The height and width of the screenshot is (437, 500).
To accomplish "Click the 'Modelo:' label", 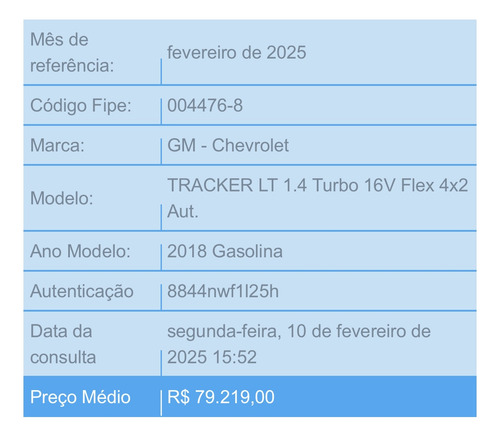I will pos(62,199).
